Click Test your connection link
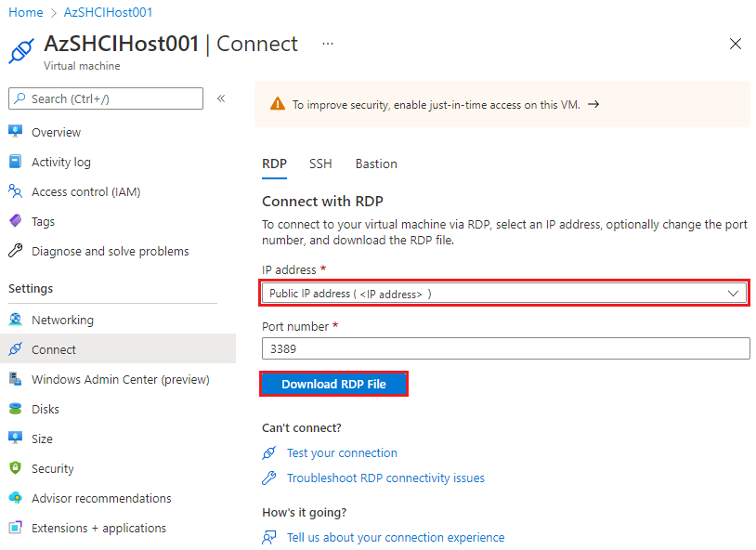 342,452
